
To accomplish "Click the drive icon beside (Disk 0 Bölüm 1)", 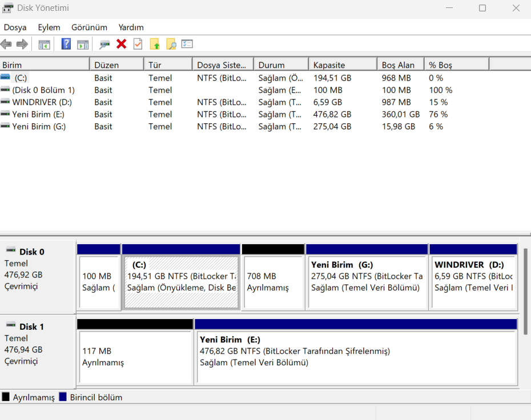I will (5, 90).
